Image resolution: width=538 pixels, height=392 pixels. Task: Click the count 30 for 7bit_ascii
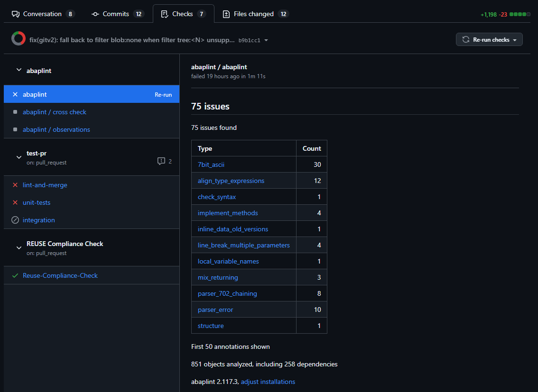(317, 164)
